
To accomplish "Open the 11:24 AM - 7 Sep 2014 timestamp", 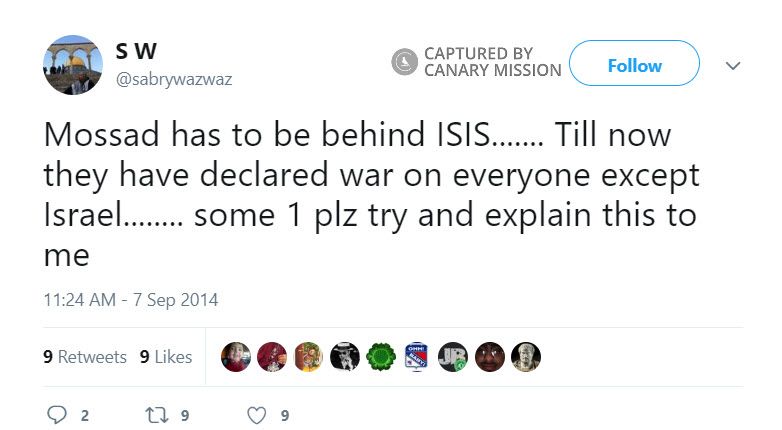I will tap(130, 299).
